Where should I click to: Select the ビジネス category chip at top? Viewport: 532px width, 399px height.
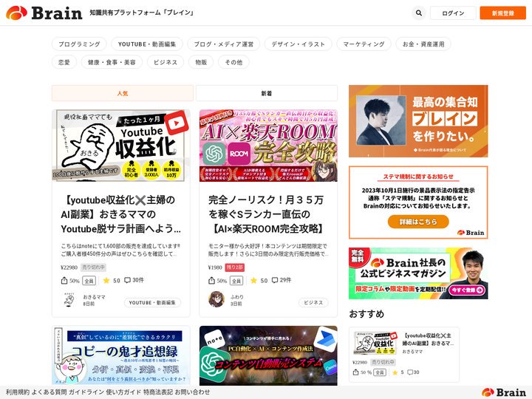click(166, 62)
